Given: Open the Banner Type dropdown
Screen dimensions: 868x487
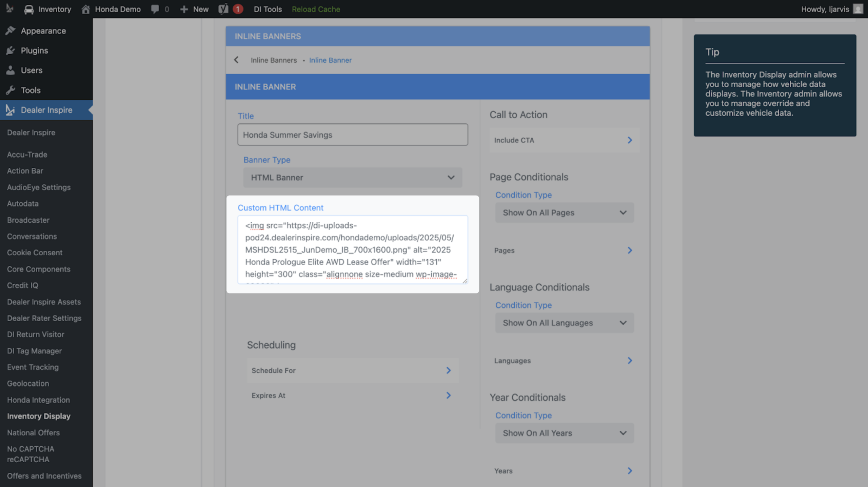Looking at the screenshot, I should 353,178.
